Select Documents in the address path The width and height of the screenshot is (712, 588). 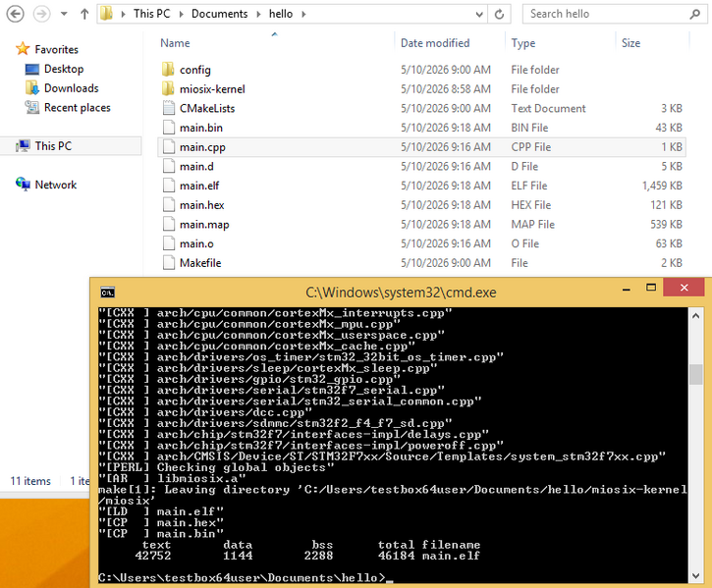coord(219,14)
